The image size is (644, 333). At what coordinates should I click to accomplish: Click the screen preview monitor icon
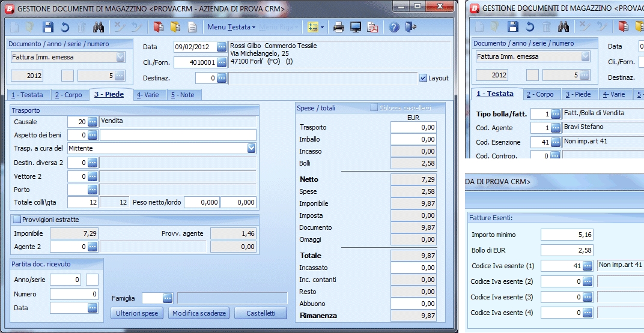click(356, 27)
